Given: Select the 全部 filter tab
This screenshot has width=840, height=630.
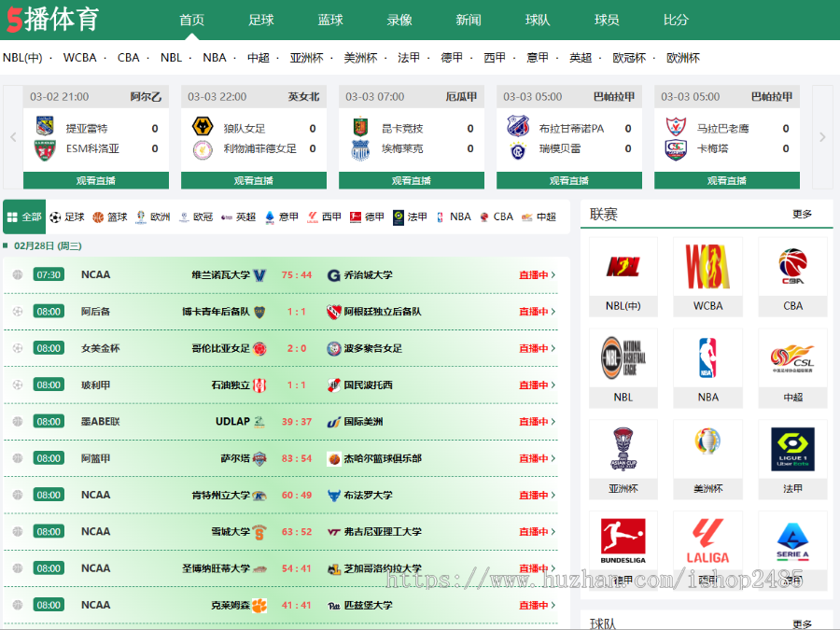Looking at the screenshot, I should (24, 217).
